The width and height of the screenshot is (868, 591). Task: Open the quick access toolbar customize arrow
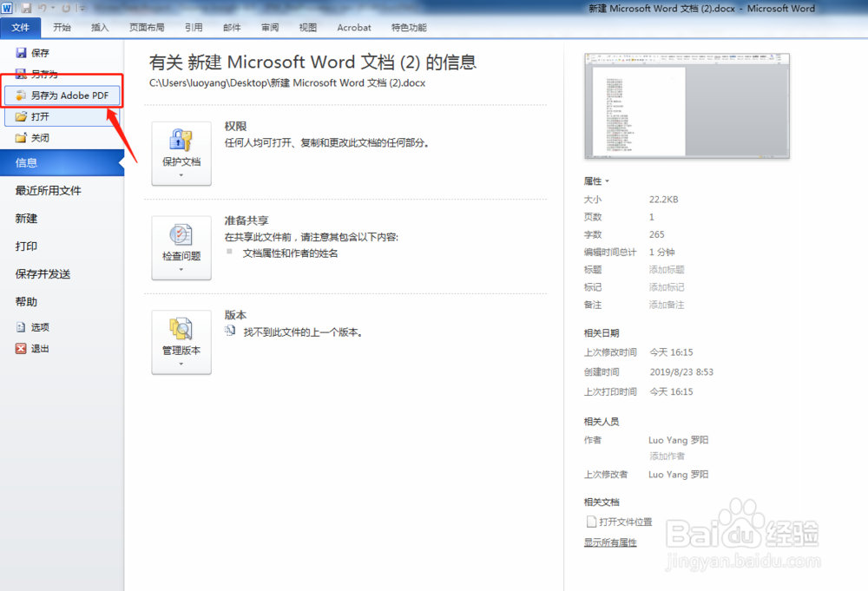coord(82,9)
